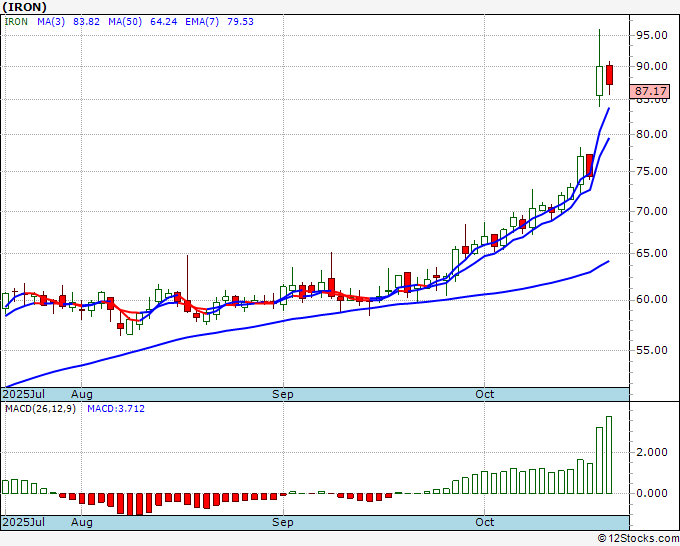Click the 55.00 price axis label

651,350
